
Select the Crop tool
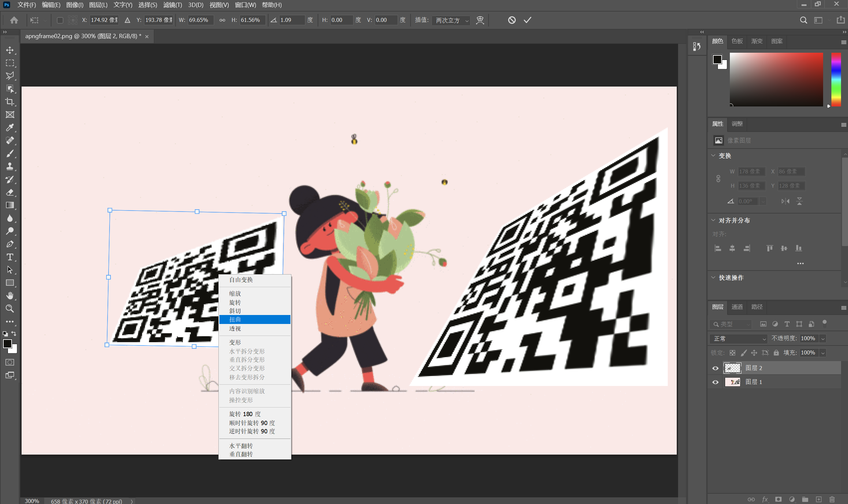pos(10,101)
